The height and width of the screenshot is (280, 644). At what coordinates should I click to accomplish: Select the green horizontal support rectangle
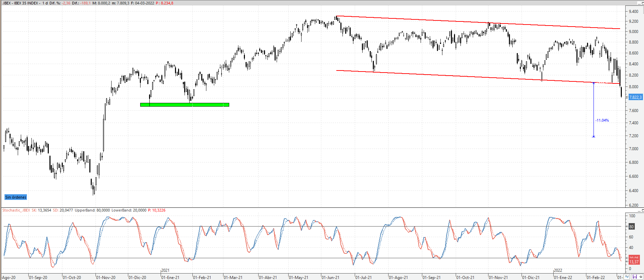point(185,105)
